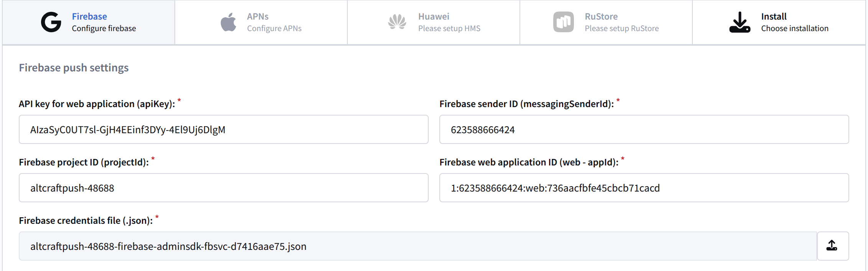868x271 pixels.
Task: Click the 'Firebase sender ID (messagingSenderId):' label
Action: click(527, 104)
